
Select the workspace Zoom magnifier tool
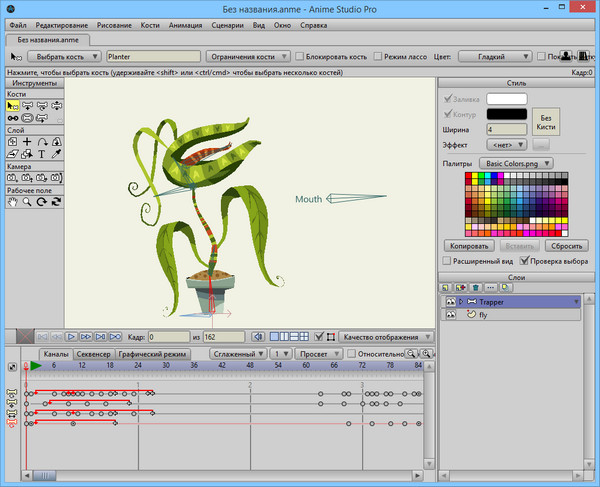(x=27, y=201)
